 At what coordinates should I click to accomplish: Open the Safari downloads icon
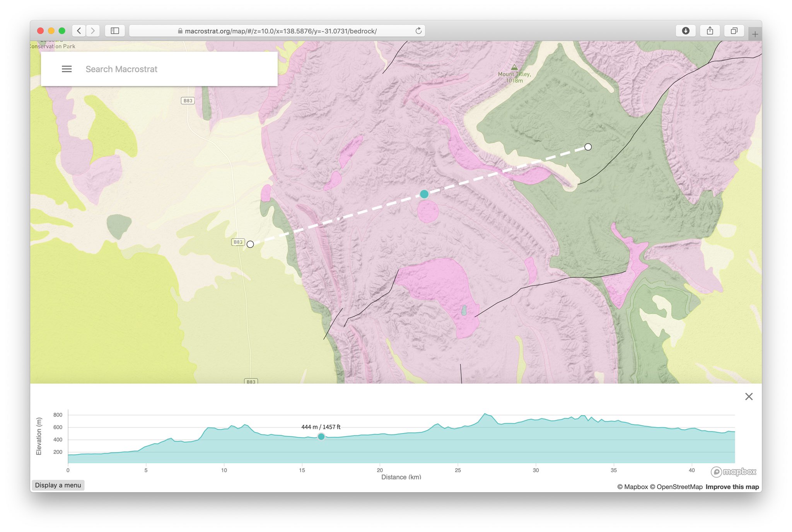coord(685,31)
